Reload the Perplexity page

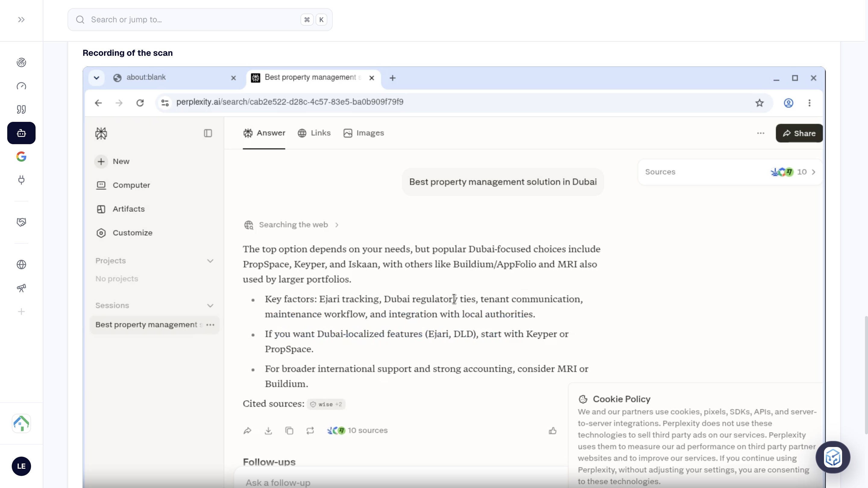click(x=140, y=103)
